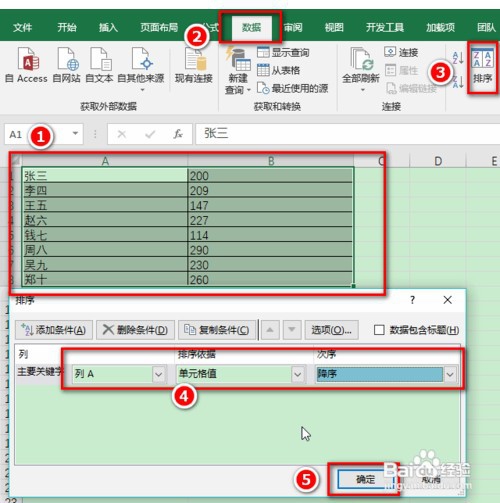Click cell with value 209

coord(270,190)
